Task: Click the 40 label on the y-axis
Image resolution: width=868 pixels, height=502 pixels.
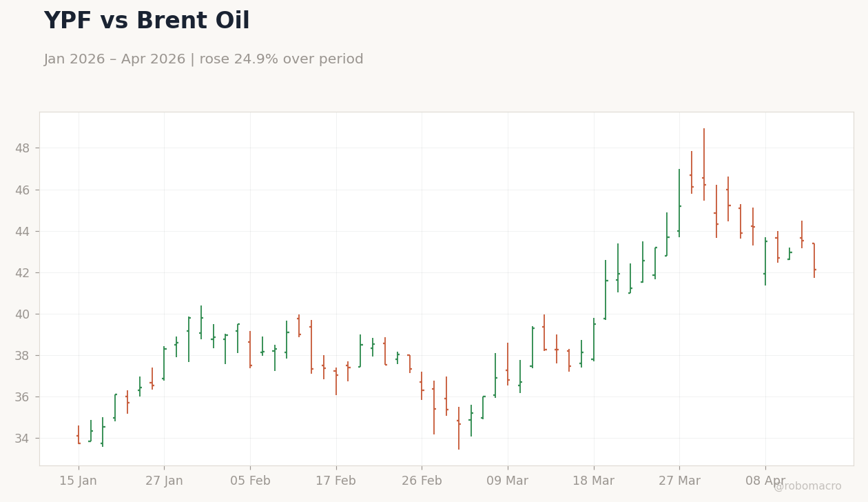Action: (x=23, y=314)
